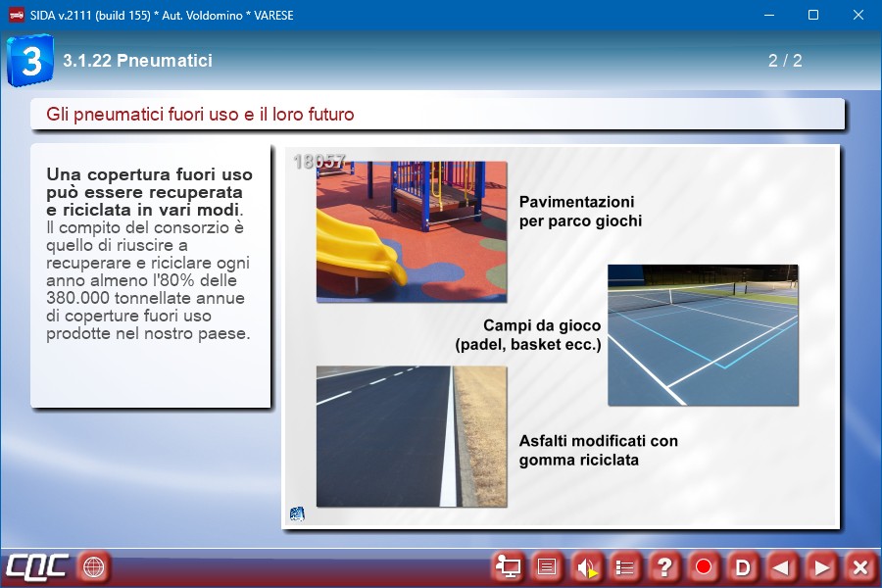Click the 2 / 2 page counter
The image size is (882, 588).
(785, 61)
